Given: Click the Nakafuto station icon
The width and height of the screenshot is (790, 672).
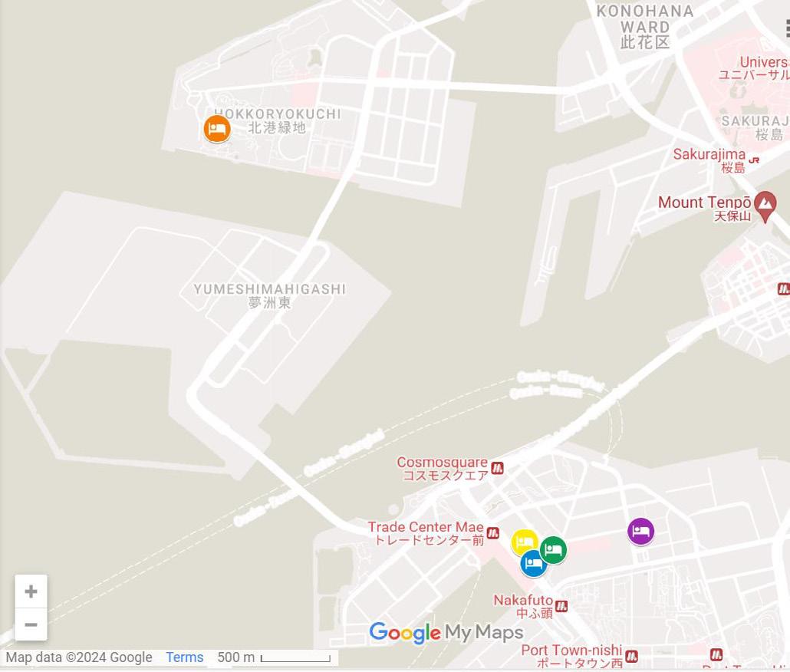Looking at the screenshot, I should click(561, 606).
